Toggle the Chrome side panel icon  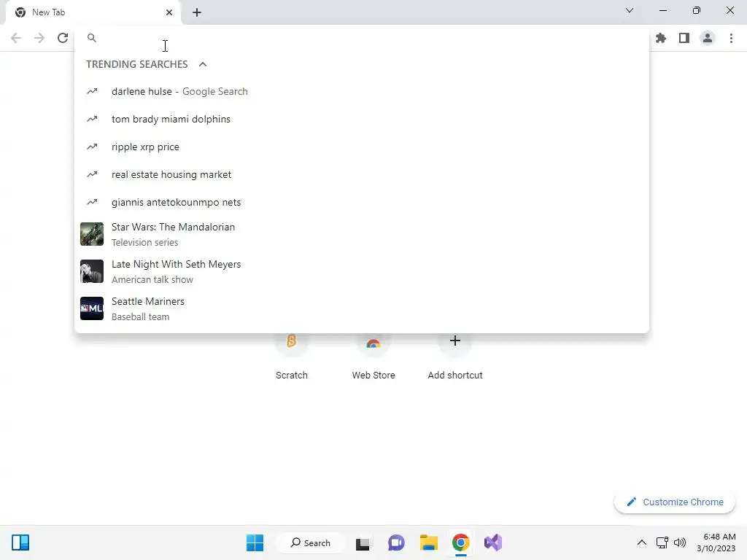tap(684, 38)
